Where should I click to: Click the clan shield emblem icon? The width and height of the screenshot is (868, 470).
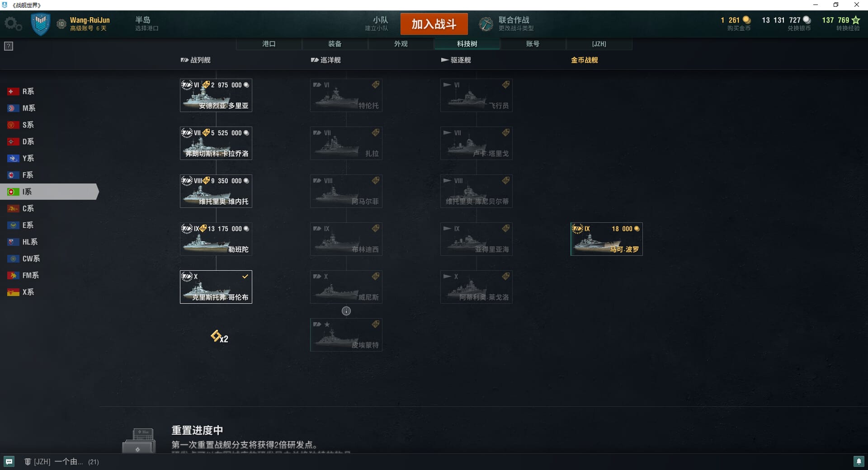tap(40, 24)
